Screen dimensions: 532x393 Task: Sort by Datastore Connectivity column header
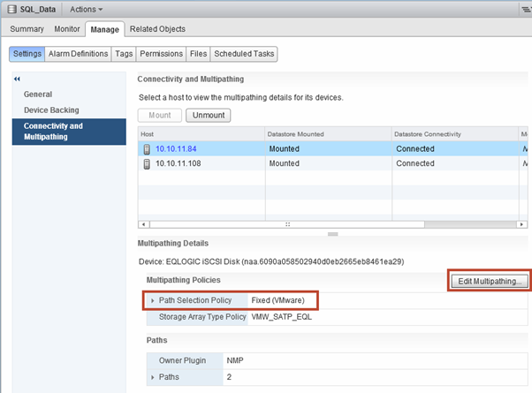[x=455, y=134]
